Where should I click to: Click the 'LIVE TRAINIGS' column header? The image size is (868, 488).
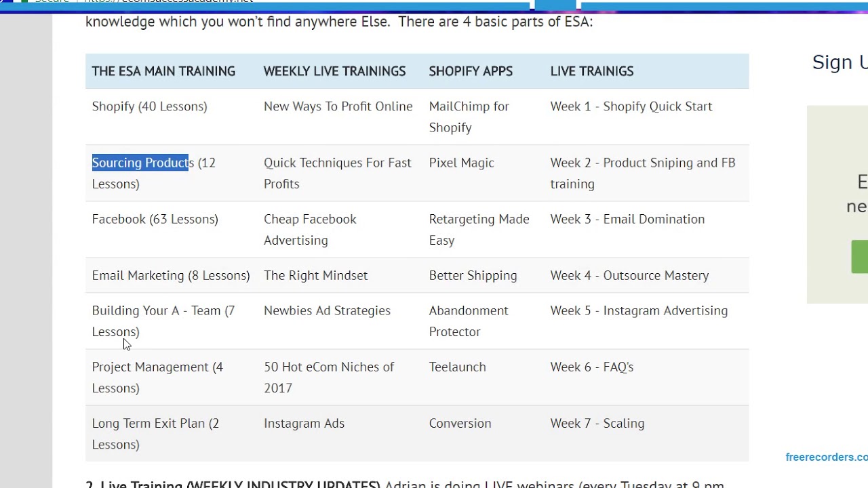coord(592,71)
